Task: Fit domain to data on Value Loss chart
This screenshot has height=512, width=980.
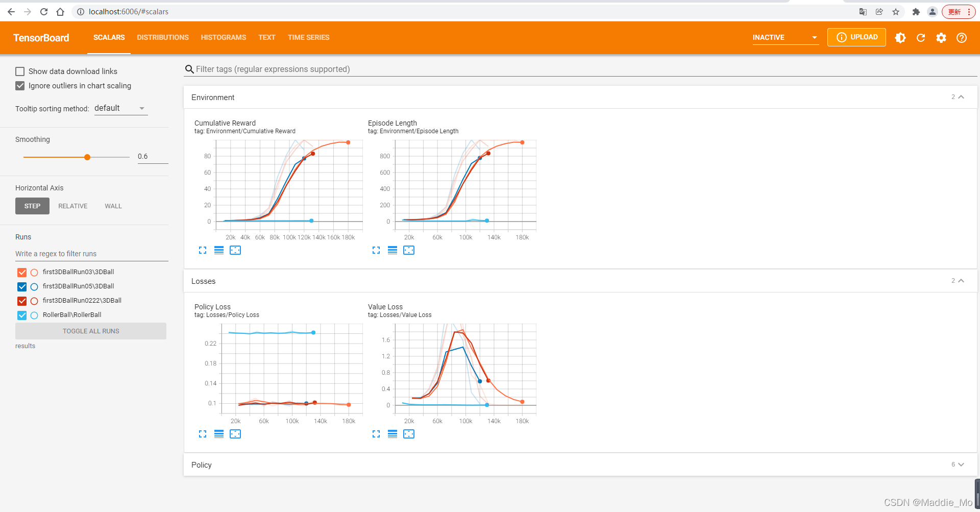Action: (409, 434)
